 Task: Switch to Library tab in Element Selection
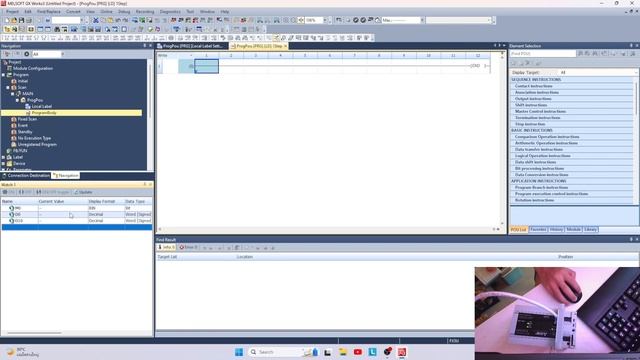tap(590, 229)
